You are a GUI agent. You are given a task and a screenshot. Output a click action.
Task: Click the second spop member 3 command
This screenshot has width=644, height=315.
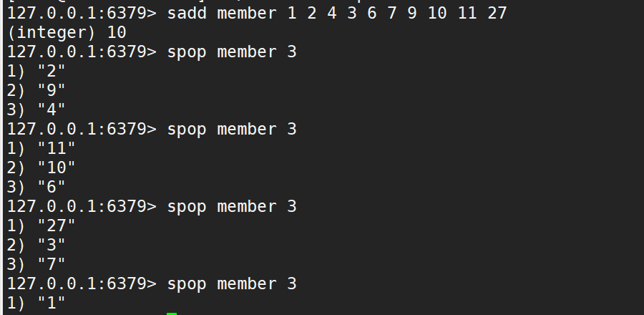coord(232,130)
